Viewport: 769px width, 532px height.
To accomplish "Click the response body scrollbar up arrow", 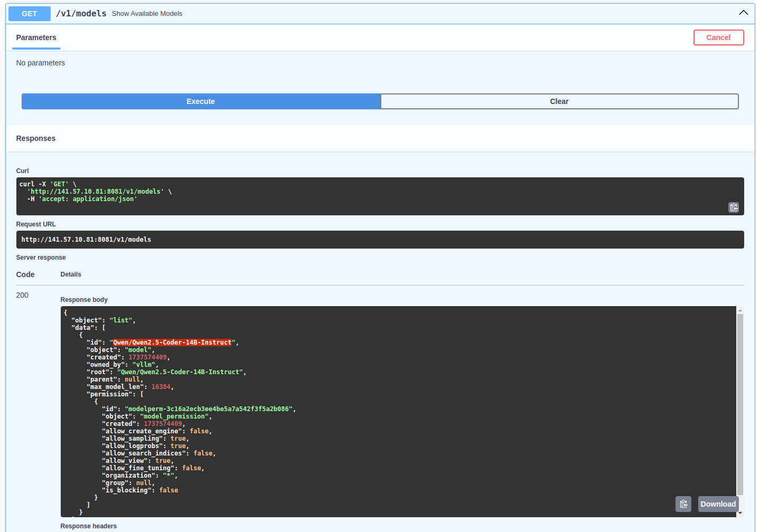I will click(740, 310).
